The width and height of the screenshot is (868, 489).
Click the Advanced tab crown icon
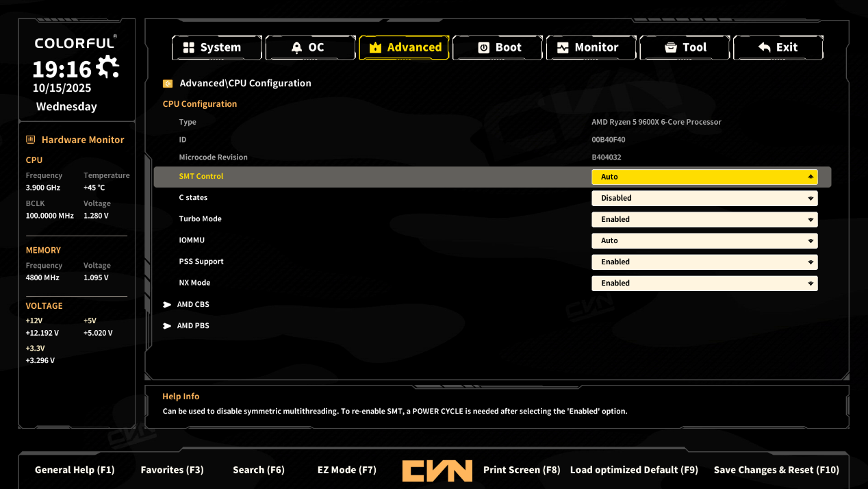(x=375, y=47)
